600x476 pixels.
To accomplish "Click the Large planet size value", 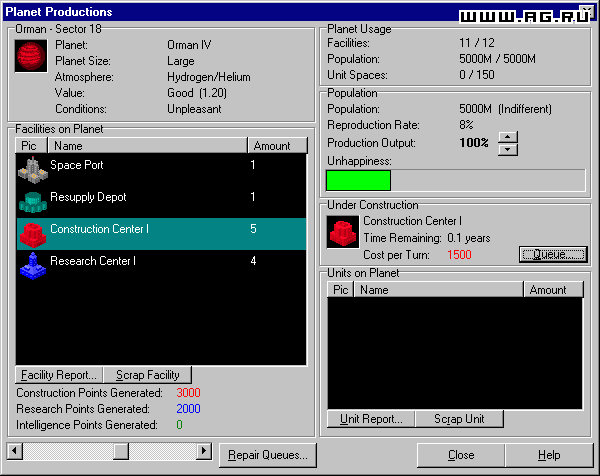I will 181,61.
